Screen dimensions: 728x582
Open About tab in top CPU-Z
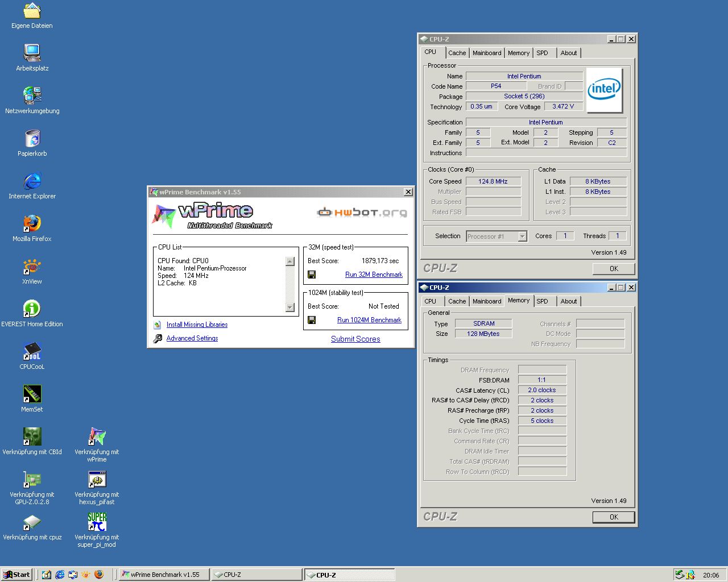click(569, 53)
